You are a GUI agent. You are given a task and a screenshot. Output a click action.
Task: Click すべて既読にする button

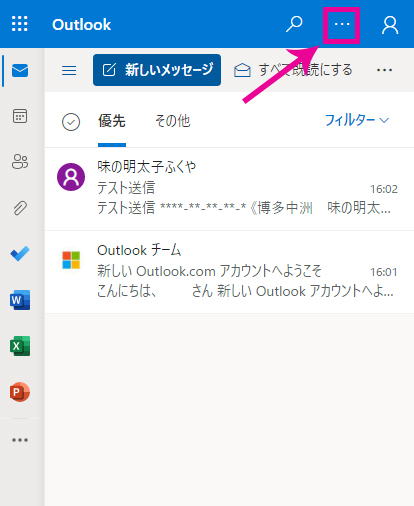(293, 70)
